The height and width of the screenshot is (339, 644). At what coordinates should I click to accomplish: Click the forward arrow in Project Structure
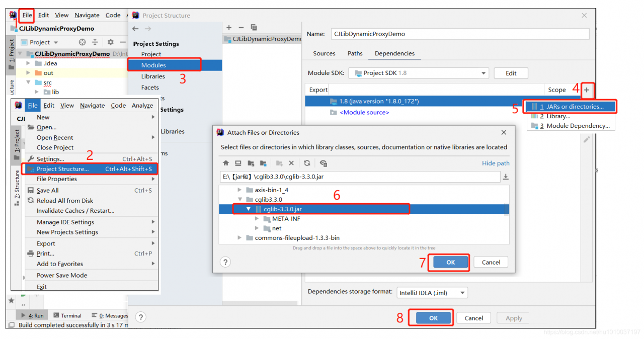point(148,29)
